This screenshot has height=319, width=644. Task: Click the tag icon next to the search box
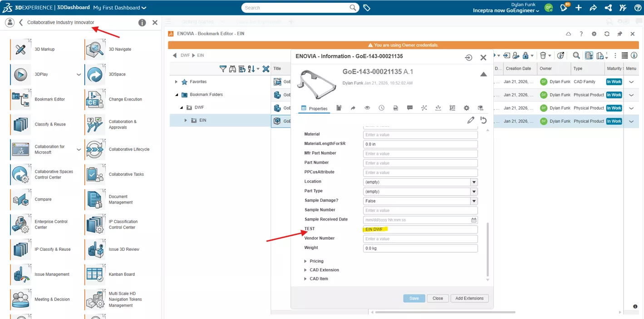click(x=367, y=8)
